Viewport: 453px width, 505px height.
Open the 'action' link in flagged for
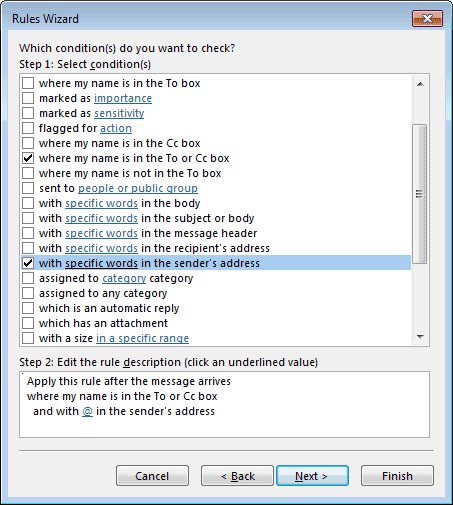coord(116,128)
